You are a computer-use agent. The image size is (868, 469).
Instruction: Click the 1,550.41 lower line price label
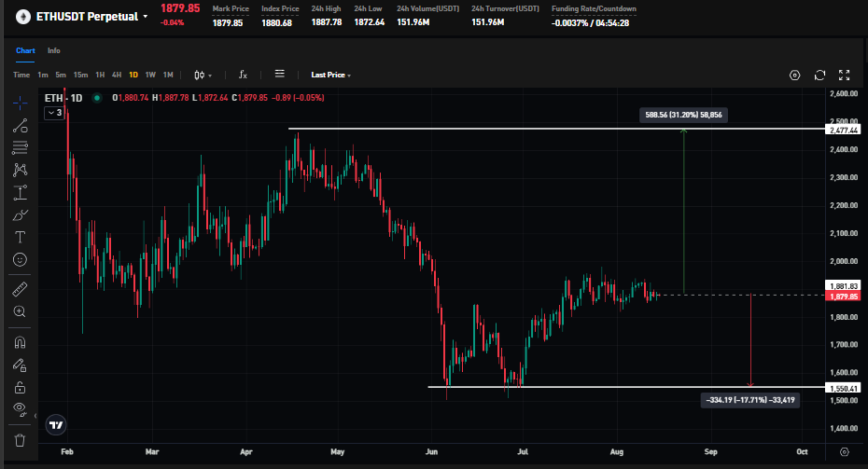(x=844, y=388)
